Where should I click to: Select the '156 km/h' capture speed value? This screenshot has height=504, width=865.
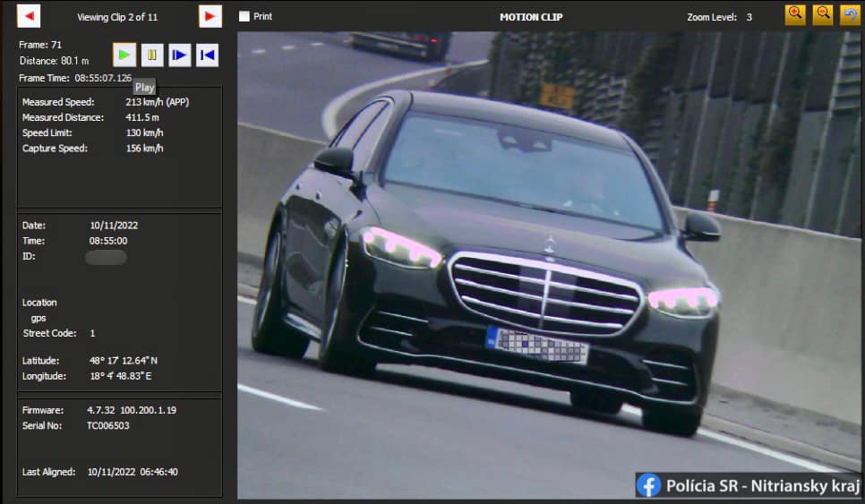click(x=144, y=149)
